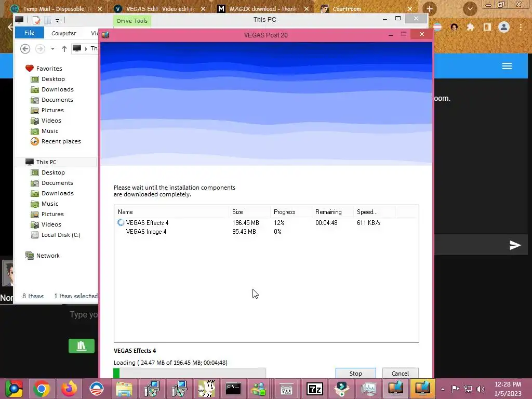Click Properties icon in Explorer quick toolbar
Screen dimensions: 532x399
click(x=36, y=20)
